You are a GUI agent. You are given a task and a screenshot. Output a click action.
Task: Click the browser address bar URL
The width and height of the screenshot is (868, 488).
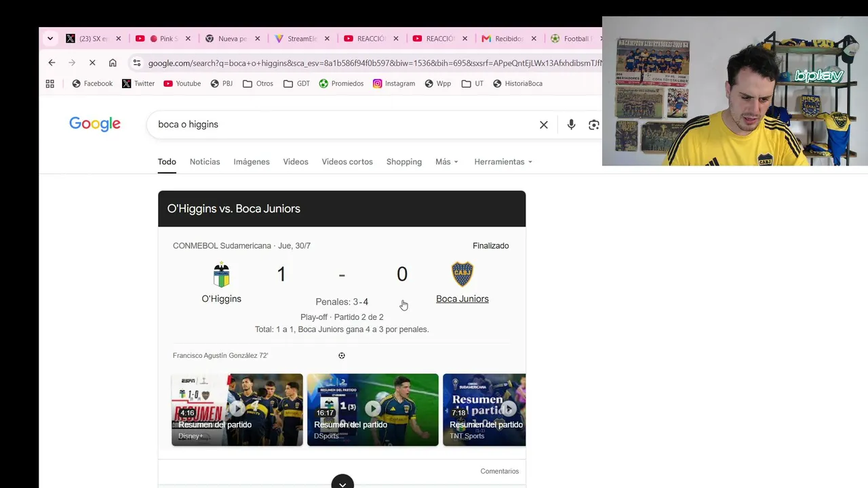[374, 63]
